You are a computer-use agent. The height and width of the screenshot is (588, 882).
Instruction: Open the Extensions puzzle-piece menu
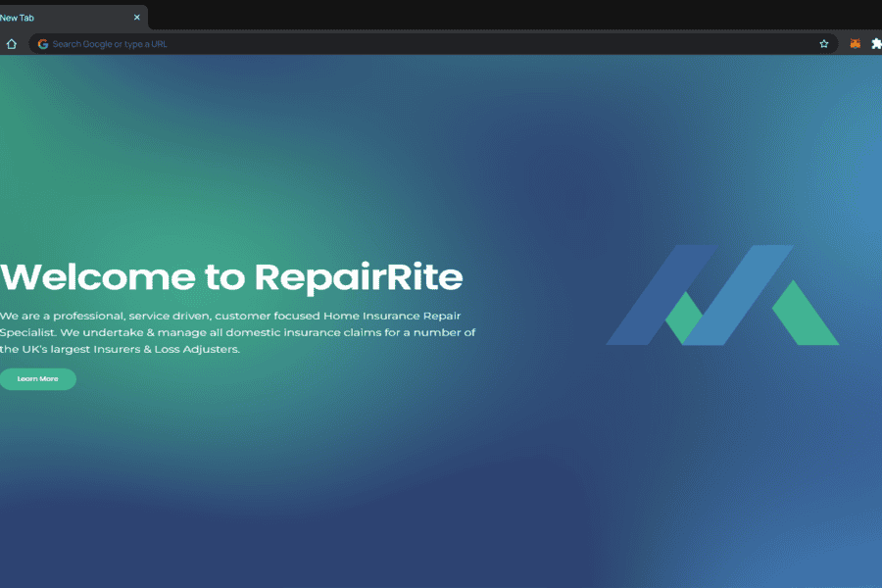[875, 44]
